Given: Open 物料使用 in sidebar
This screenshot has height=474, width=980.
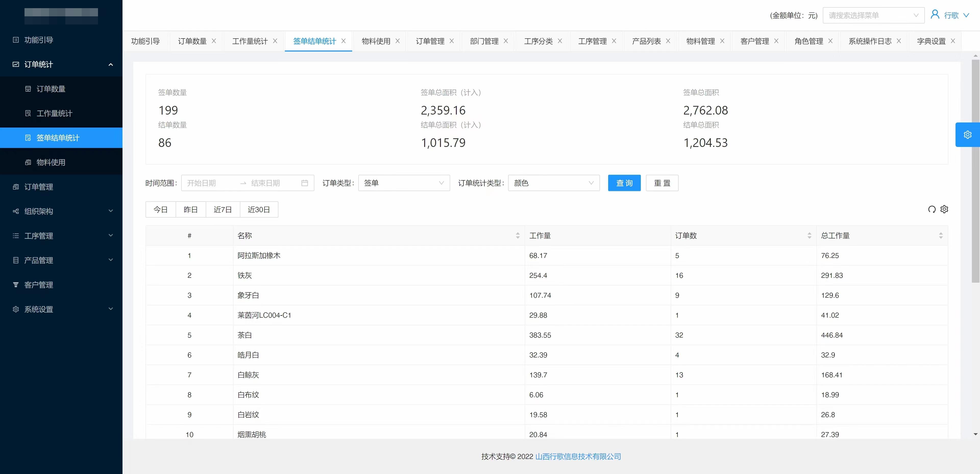Looking at the screenshot, I should point(61,163).
